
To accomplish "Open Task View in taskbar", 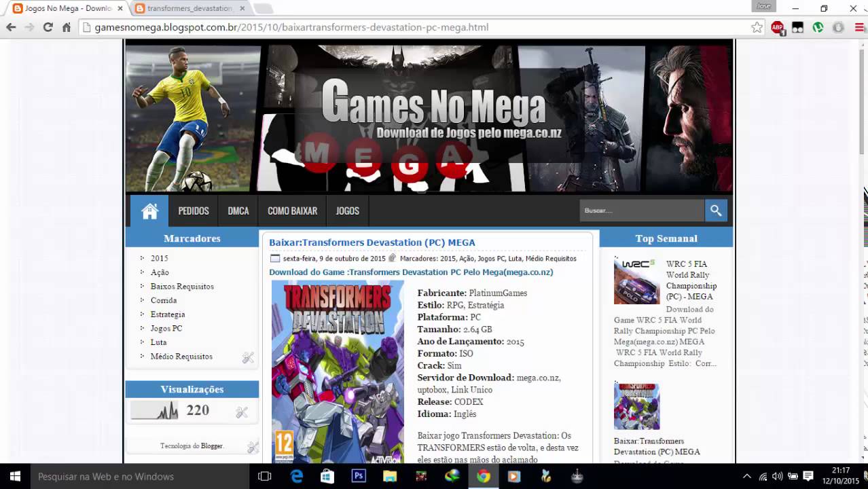I will 265,476.
